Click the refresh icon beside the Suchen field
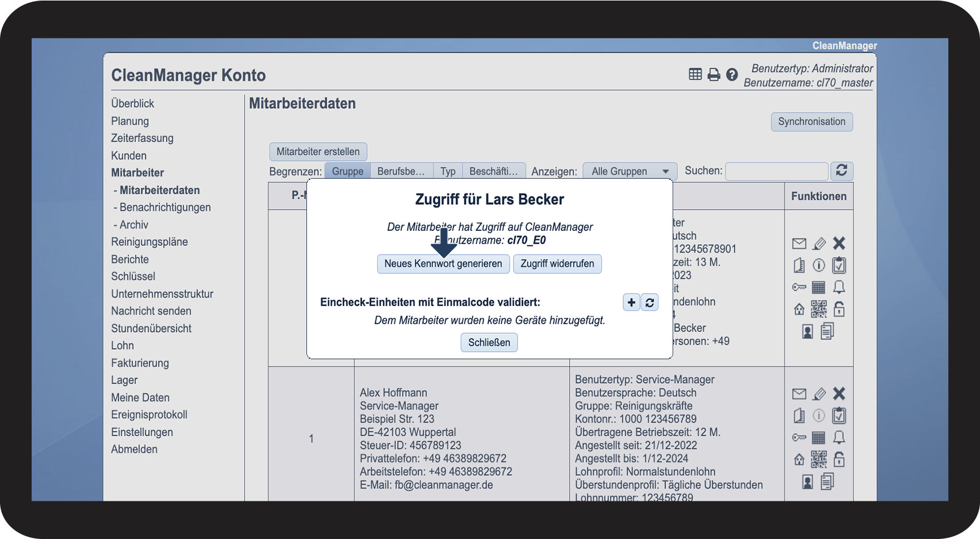This screenshot has width=980, height=539. tap(841, 170)
